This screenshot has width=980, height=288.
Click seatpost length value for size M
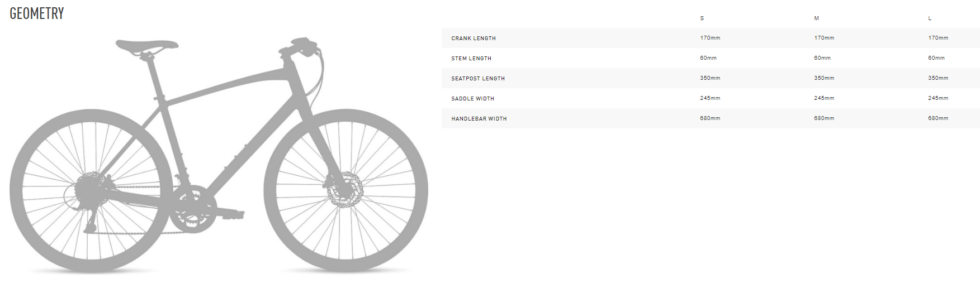pyautogui.click(x=824, y=78)
